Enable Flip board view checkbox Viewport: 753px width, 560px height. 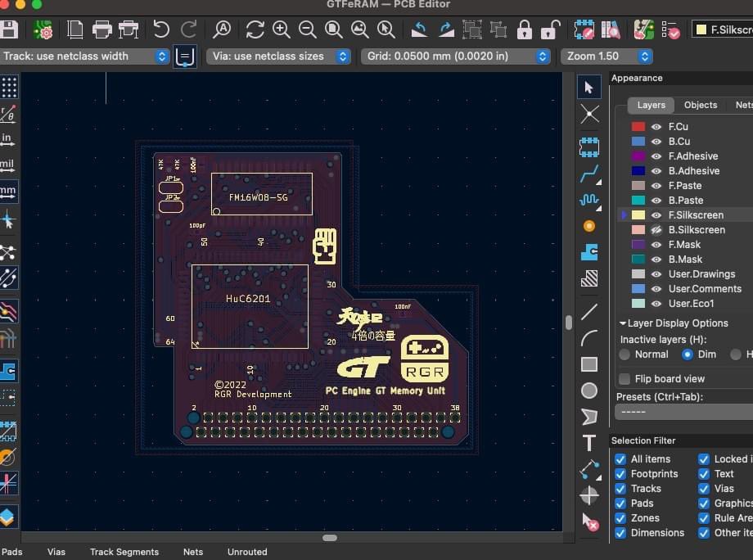624,379
